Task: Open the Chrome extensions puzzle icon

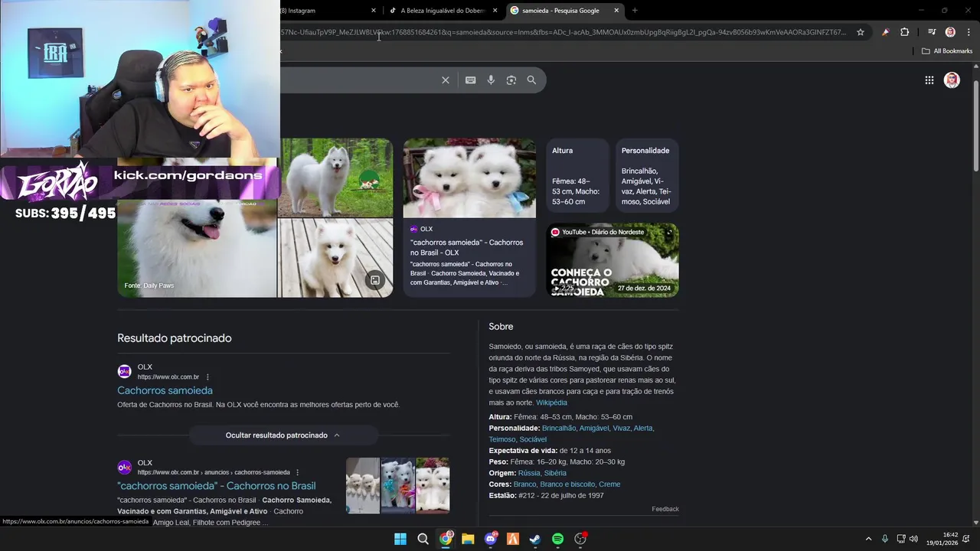Action: [x=905, y=32]
